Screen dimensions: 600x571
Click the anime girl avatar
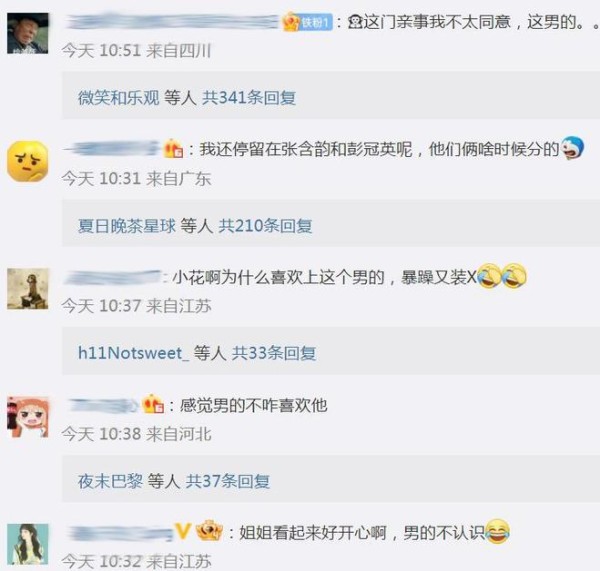coord(28,417)
